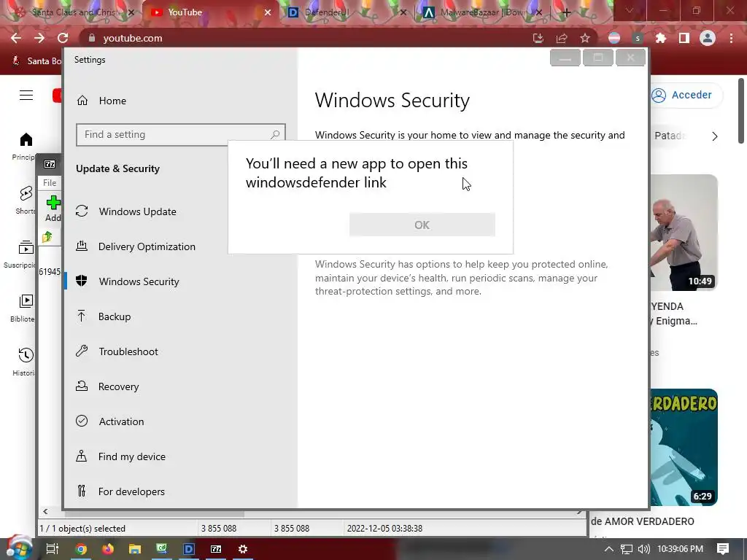The height and width of the screenshot is (560, 747).
Task: Click the Add button in 7-Zip toolbar
Action: point(53,209)
